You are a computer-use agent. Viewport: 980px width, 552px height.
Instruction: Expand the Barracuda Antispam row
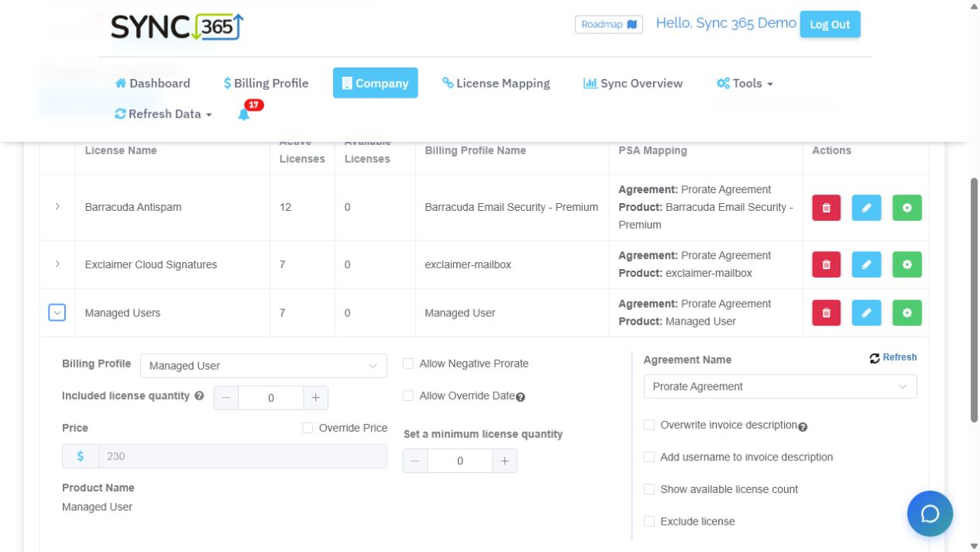pos(57,207)
